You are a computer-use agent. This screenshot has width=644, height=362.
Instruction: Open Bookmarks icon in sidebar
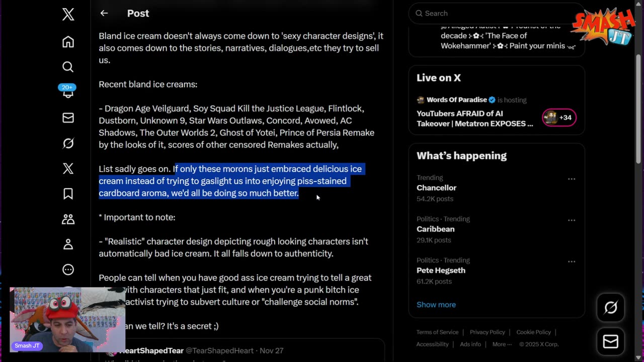pyautogui.click(x=68, y=194)
